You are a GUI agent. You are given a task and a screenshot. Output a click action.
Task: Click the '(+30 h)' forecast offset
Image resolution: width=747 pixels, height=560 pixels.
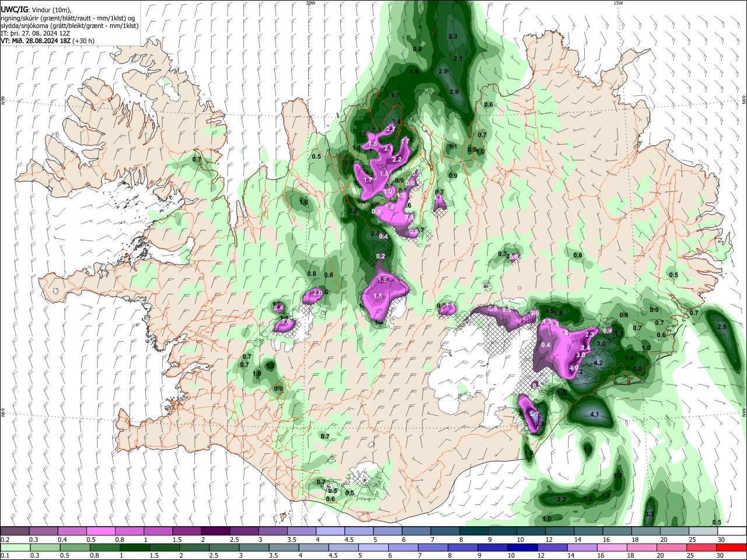83,41
